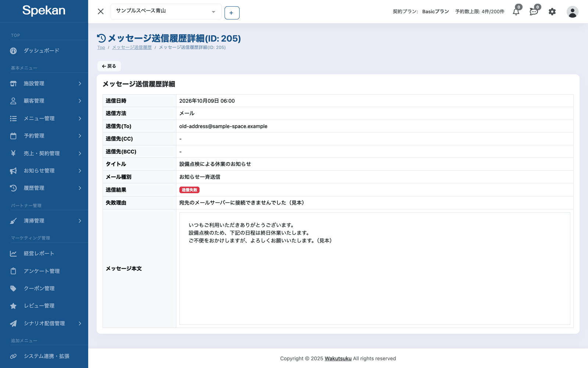Click the レビュー管理 star icon
This screenshot has height=368, width=588.
[x=13, y=306]
